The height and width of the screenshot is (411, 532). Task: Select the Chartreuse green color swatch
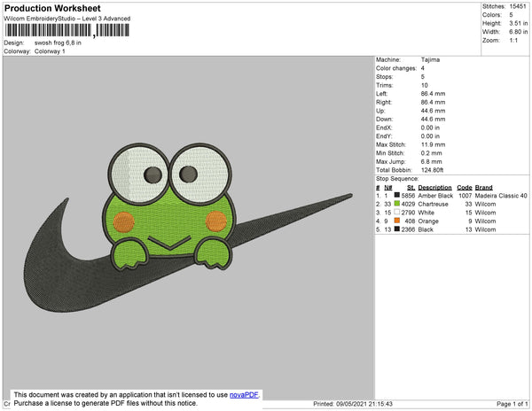point(396,204)
